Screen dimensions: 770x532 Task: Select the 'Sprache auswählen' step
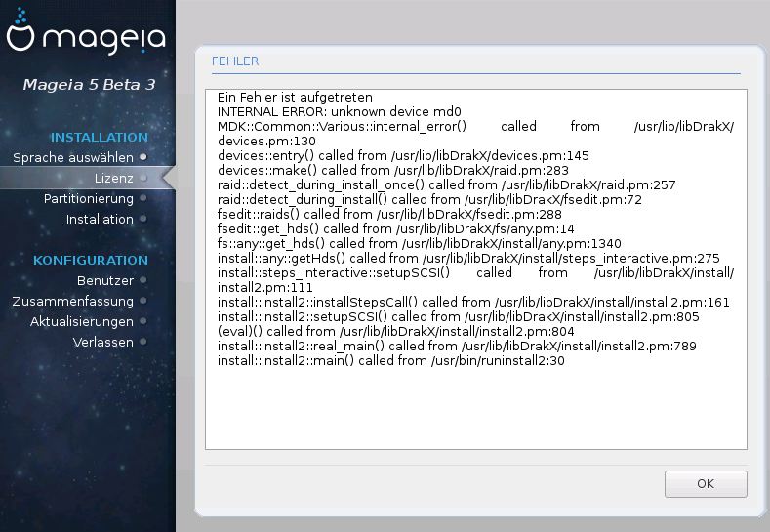(73, 158)
